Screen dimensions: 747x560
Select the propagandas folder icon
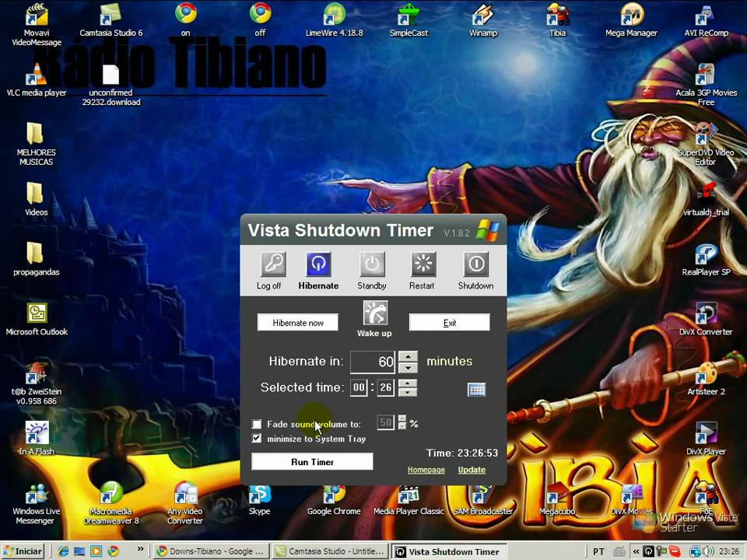(37, 260)
